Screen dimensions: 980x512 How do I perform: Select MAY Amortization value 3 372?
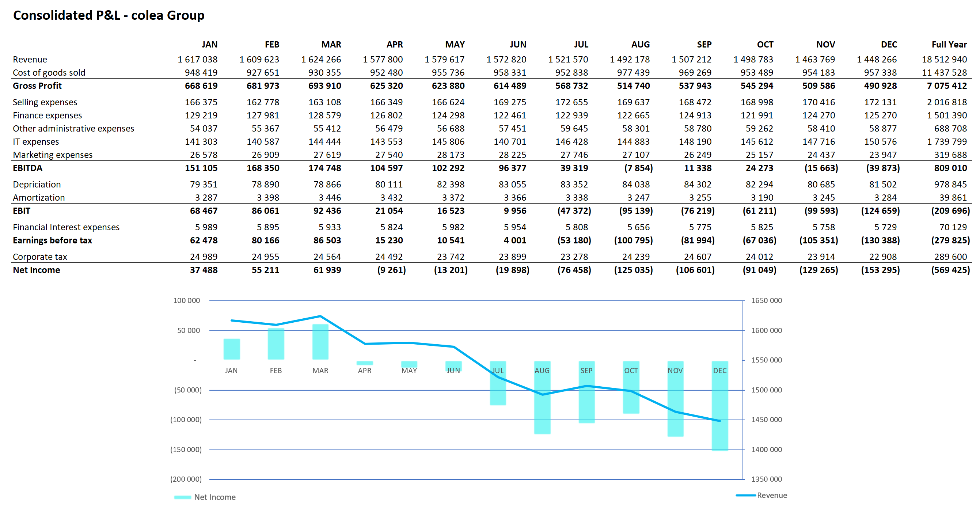click(453, 197)
